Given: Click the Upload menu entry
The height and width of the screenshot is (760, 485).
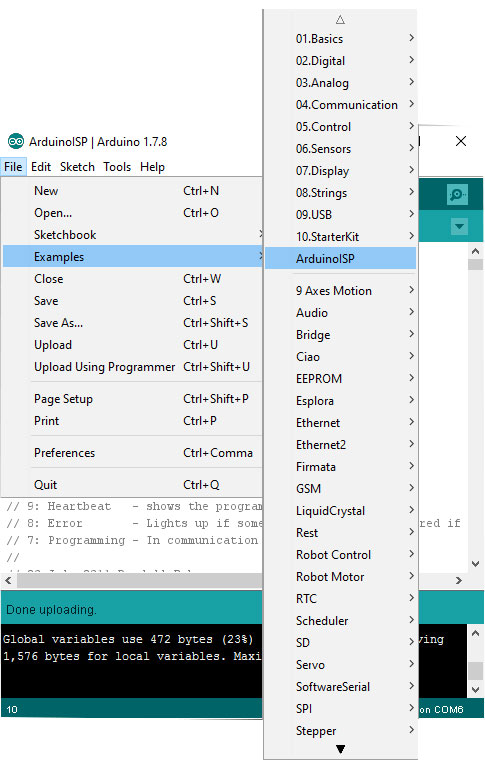Looking at the screenshot, I should (x=133, y=345).
